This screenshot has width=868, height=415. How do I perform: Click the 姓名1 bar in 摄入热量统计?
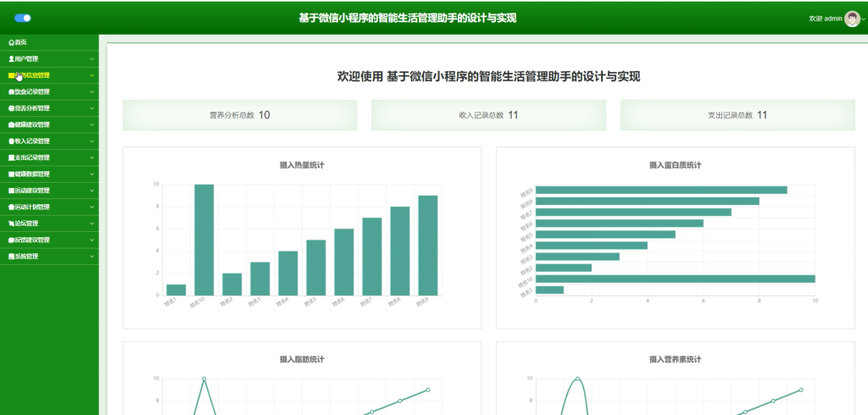pyautogui.click(x=176, y=290)
